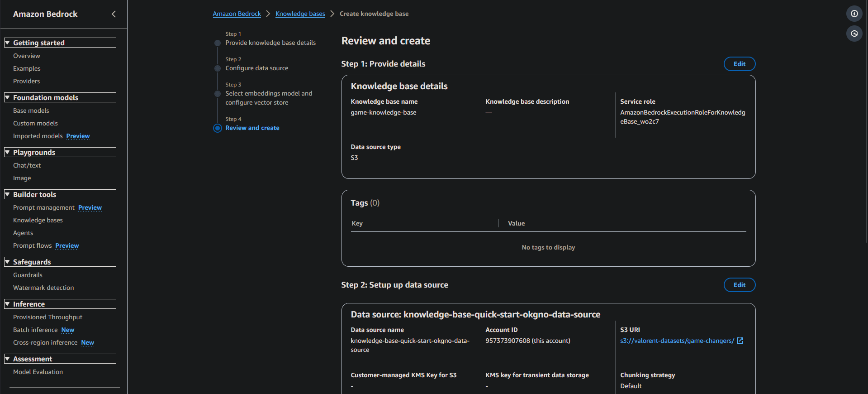Screen dimensions: 868x394
Task: Click the knowledge-base-quick-start-okgno-data-source name value
Action: (410, 345)
